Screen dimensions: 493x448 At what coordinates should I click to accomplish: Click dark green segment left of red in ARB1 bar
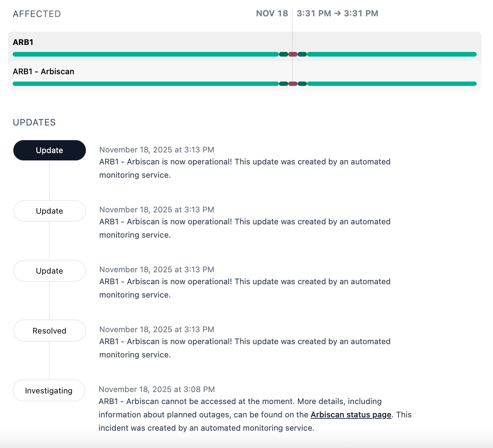click(284, 54)
